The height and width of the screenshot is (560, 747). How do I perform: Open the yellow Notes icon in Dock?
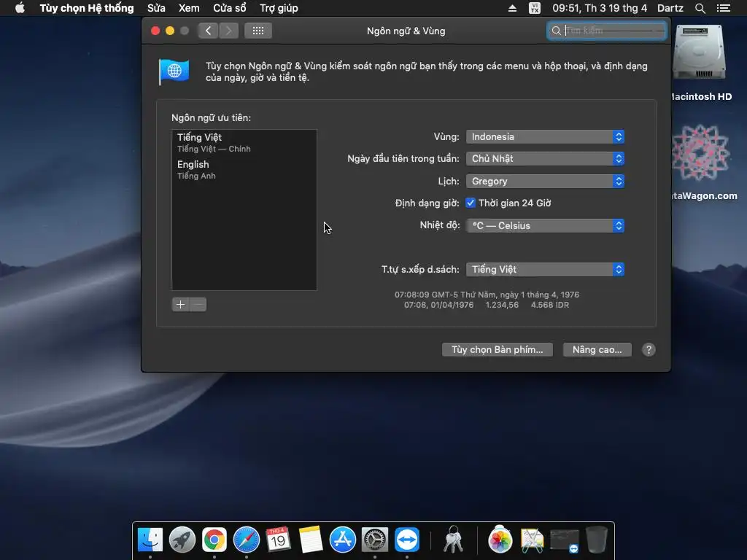coord(311,540)
